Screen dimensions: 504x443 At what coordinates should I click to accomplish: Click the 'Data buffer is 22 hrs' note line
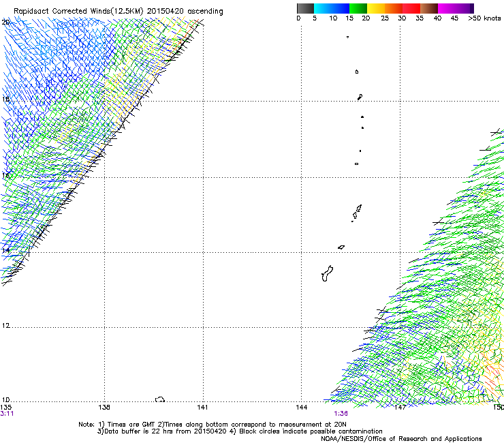240,431
